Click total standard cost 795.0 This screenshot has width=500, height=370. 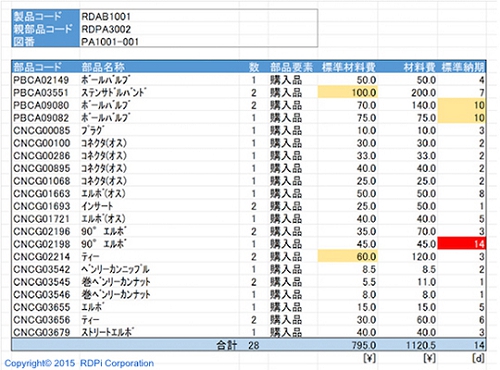pos(364,345)
